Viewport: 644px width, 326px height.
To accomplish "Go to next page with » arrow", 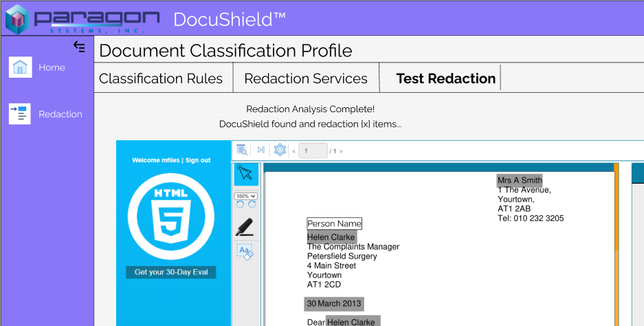I will (341, 151).
